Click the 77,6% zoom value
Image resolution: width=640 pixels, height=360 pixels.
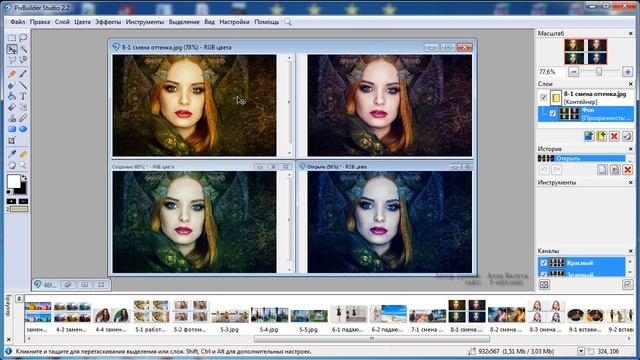[547, 72]
